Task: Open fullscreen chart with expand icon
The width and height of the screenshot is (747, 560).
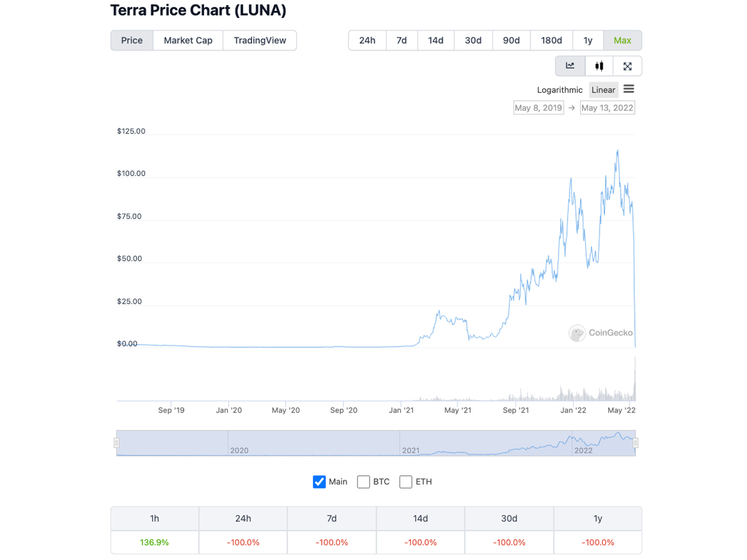Action: coord(627,66)
